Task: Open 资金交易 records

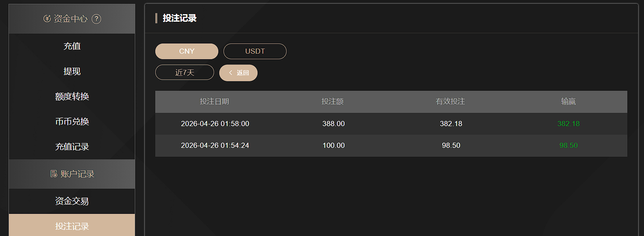Action: click(72, 201)
